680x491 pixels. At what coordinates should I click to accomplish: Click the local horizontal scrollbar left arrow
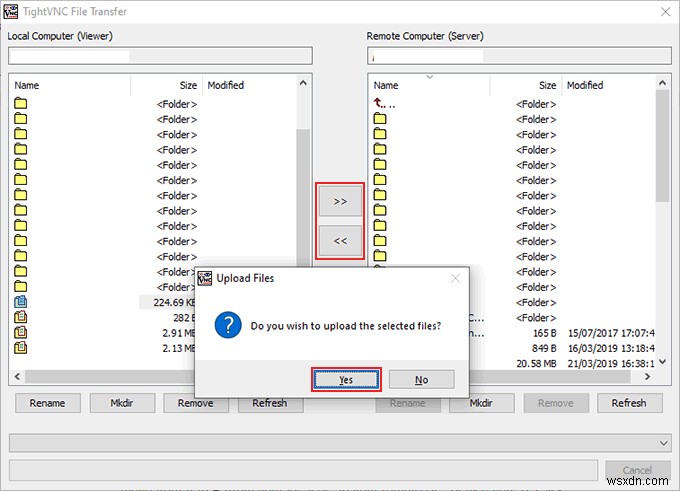(17, 376)
